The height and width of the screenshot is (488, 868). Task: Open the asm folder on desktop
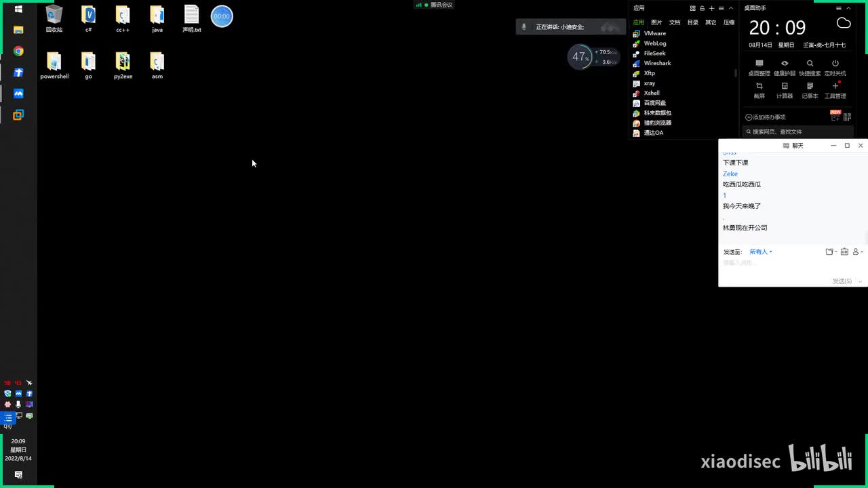pos(157,66)
